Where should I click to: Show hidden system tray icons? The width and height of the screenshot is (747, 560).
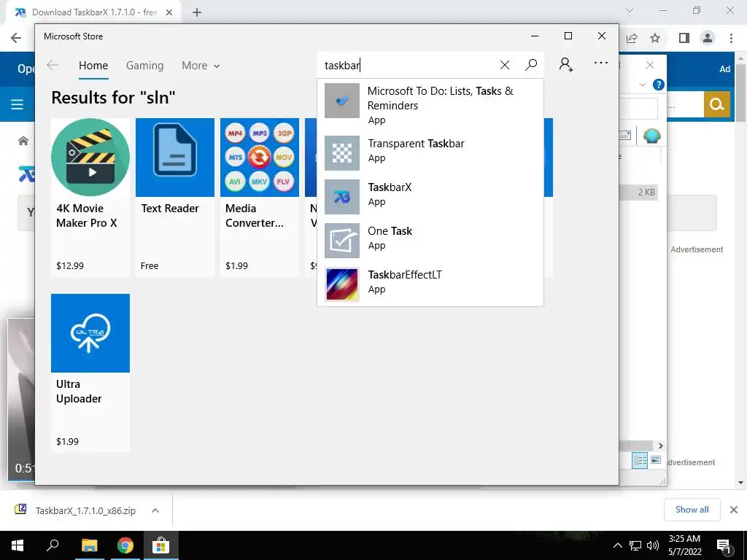(x=617, y=545)
